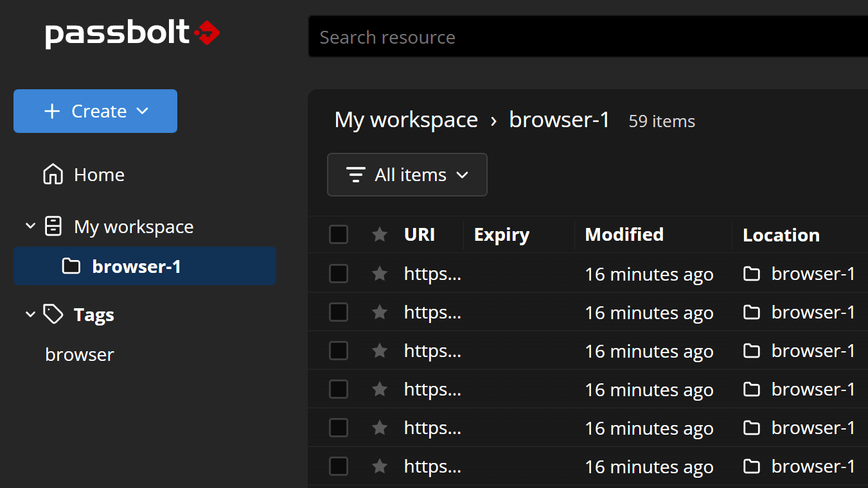
Task: Click the Tags label icon
Action: click(52, 314)
